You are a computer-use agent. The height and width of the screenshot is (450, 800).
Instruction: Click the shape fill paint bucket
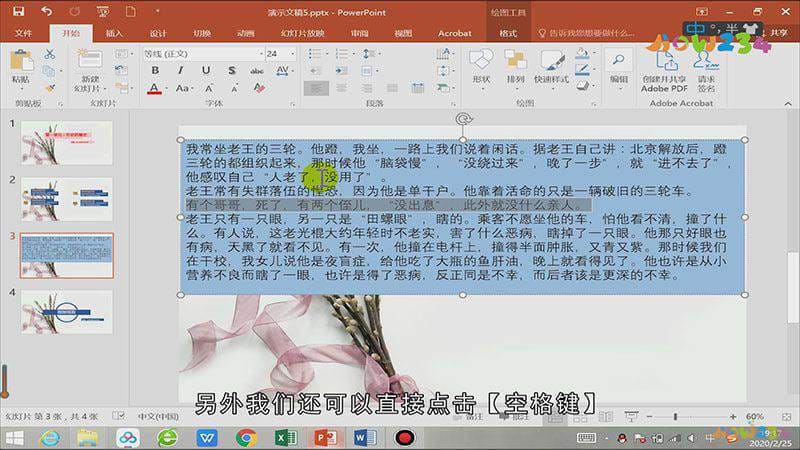(584, 54)
